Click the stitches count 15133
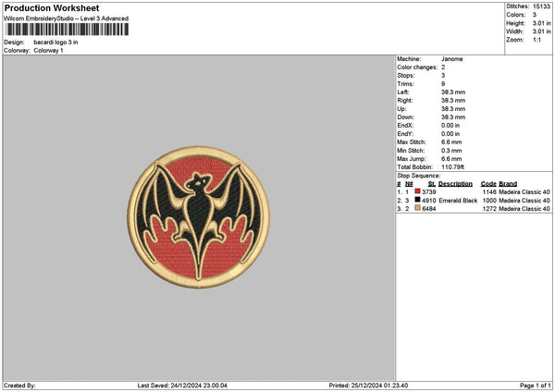Image resolution: width=555 pixels, height=392 pixels. [x=541, y=6]
